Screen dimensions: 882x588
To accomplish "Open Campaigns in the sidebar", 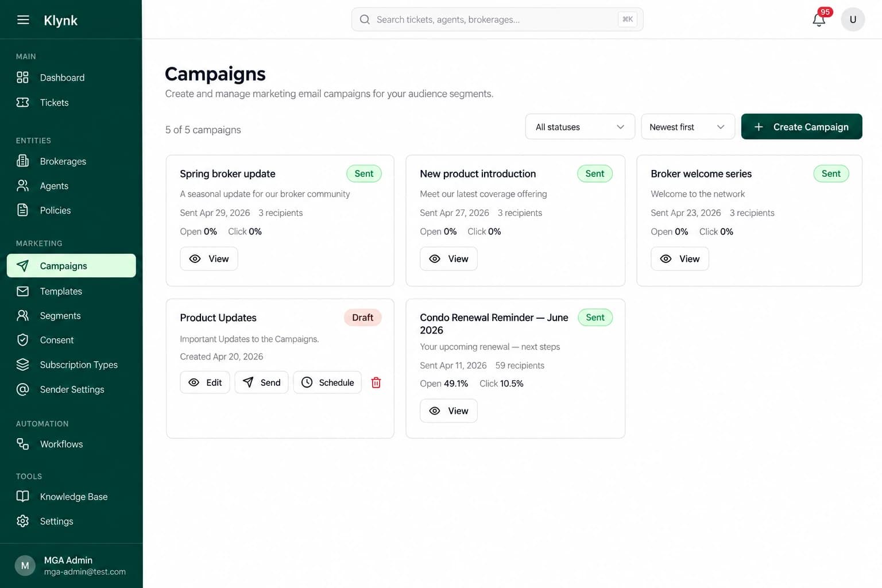I will pos(71,266).
